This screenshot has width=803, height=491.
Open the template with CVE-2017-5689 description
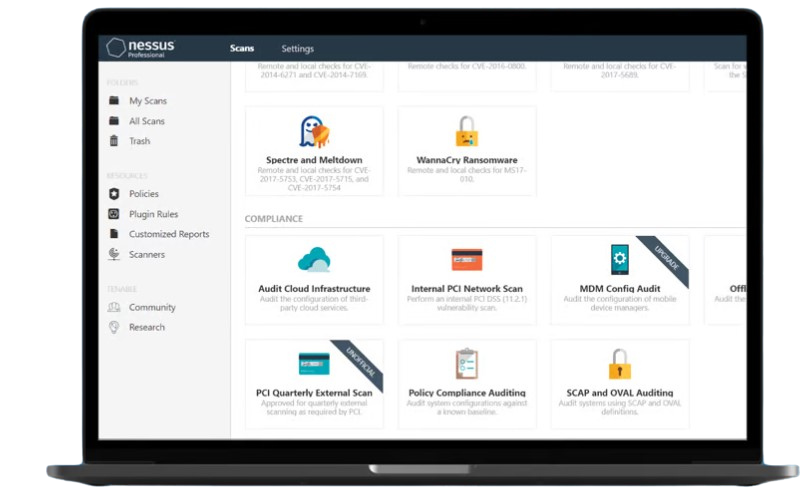[620, 76]
